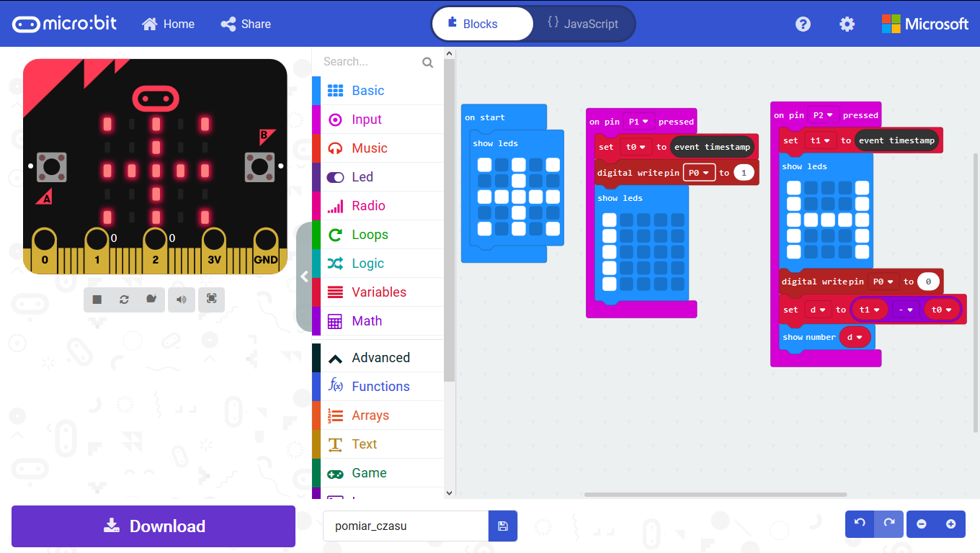Toggle top-right LED in P2 show leds

862,188
